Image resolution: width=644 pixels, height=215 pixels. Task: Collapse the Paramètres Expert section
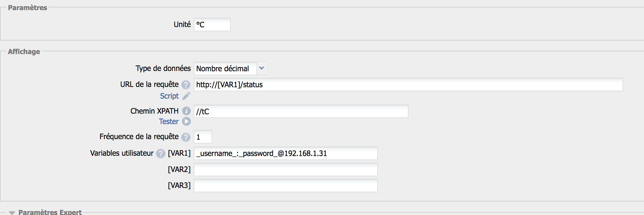(x=12, y=212)
